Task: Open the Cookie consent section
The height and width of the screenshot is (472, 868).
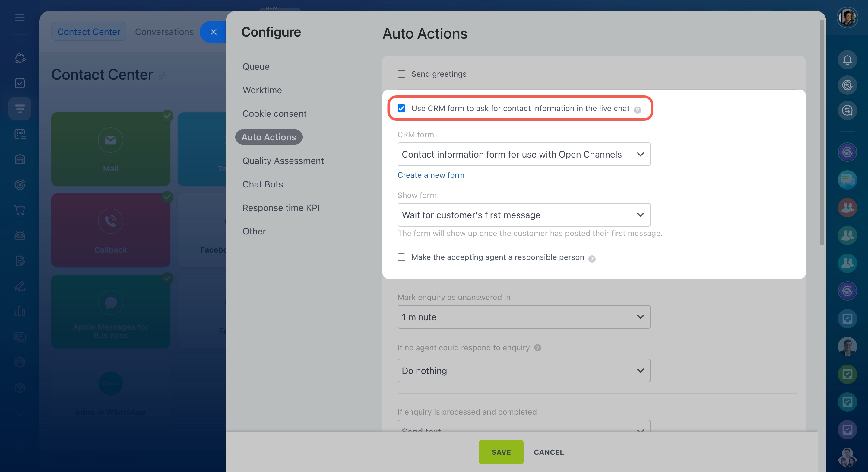Action: tap(274, 113)
